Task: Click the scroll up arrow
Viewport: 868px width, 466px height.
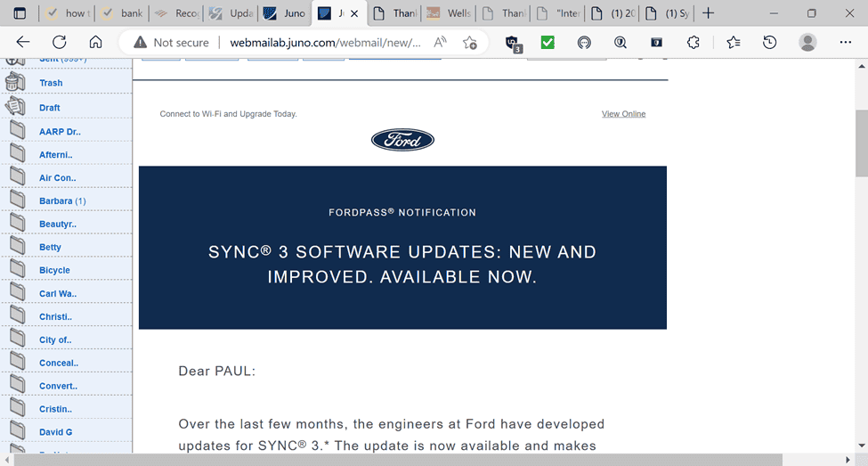Action: pyautogui.click(x=862, y=66)
